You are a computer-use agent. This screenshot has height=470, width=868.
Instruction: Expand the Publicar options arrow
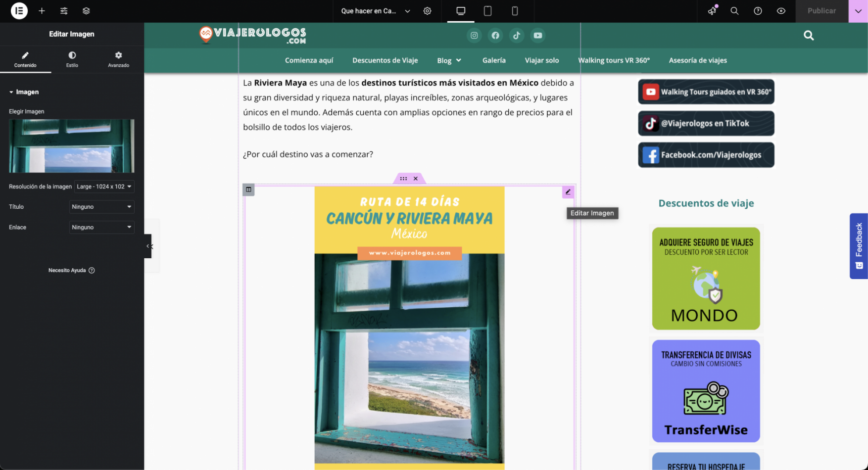858,11
